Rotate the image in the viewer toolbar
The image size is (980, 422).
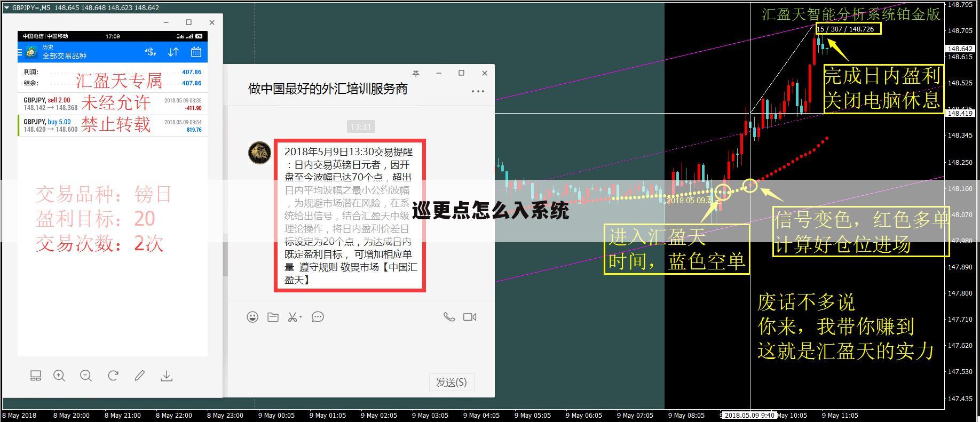pos(113,376)
